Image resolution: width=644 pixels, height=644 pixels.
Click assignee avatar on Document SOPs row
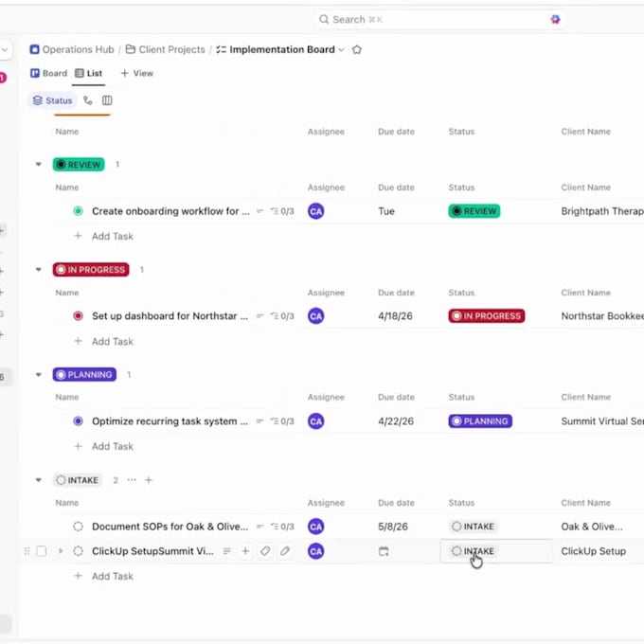(315, 527)
